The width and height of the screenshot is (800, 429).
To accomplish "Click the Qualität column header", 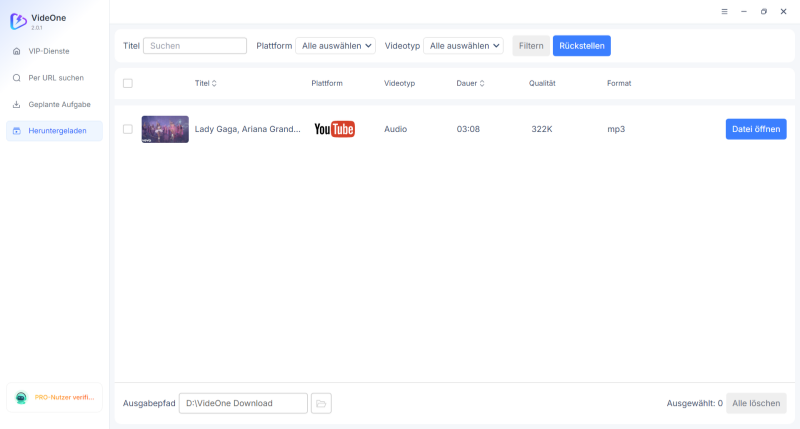I will point(542,83).
